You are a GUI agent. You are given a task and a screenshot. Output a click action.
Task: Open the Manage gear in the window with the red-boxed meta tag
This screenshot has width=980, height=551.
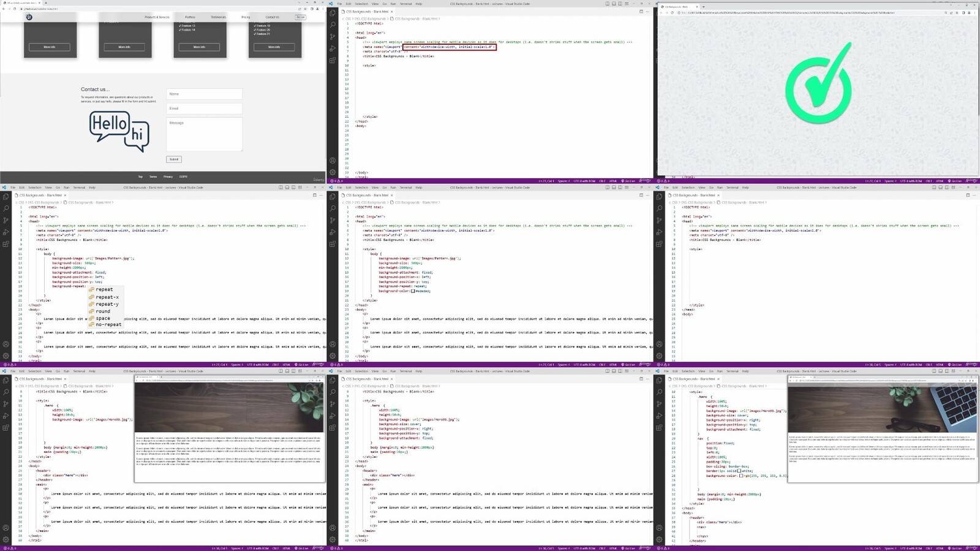pyautogui.click(x=333, y=172)
